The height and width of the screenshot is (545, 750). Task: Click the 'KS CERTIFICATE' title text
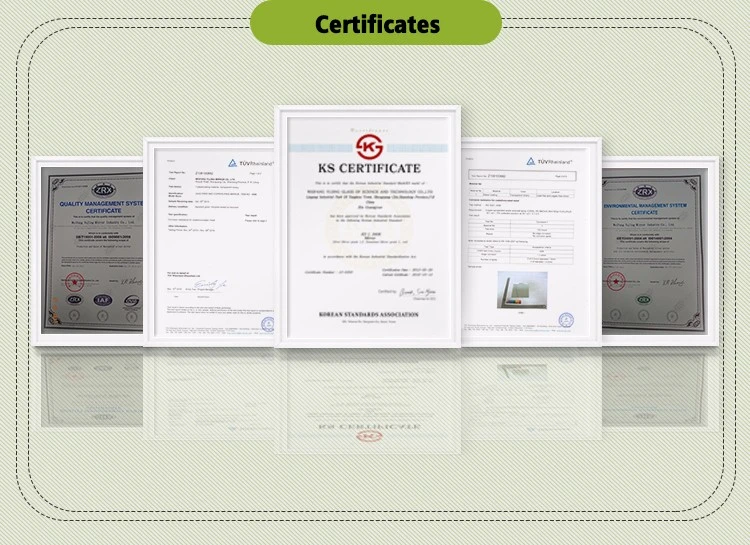(x=369, y=168)
